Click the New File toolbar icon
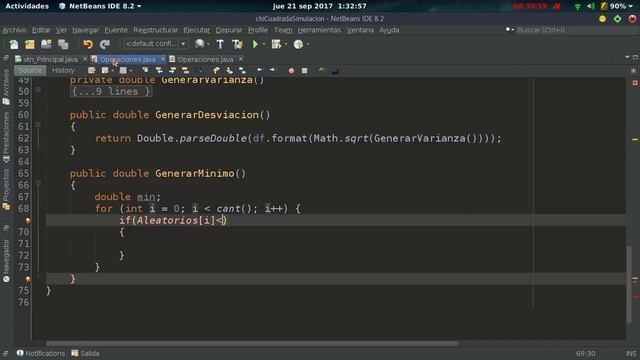640x360 pixels. [x=14, y=44]
